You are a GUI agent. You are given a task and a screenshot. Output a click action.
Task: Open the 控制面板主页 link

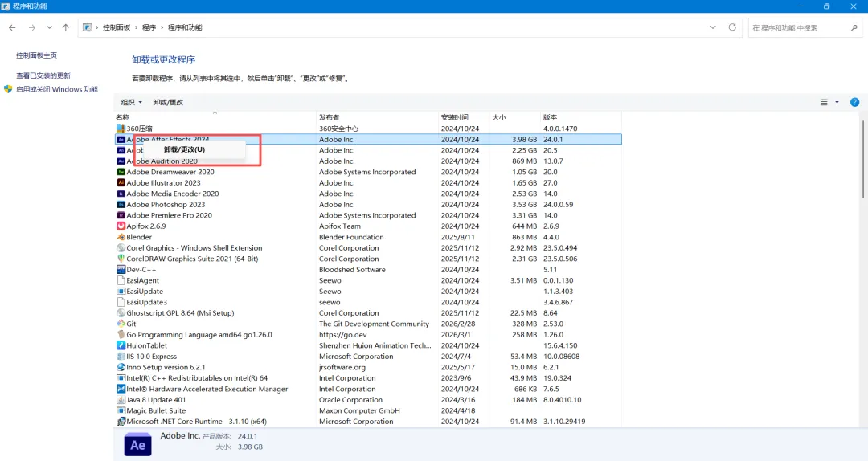coord(36,55)
